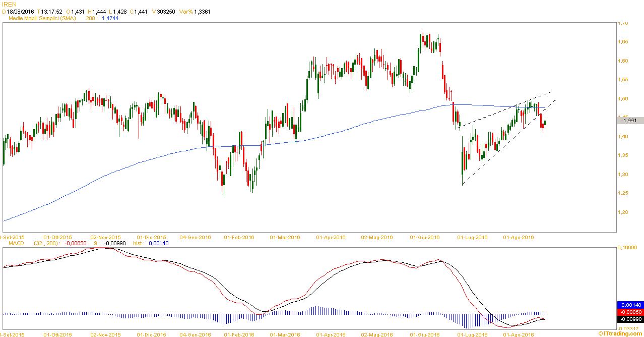Click the SMA 200 value 1,4744

click(110, 18)
